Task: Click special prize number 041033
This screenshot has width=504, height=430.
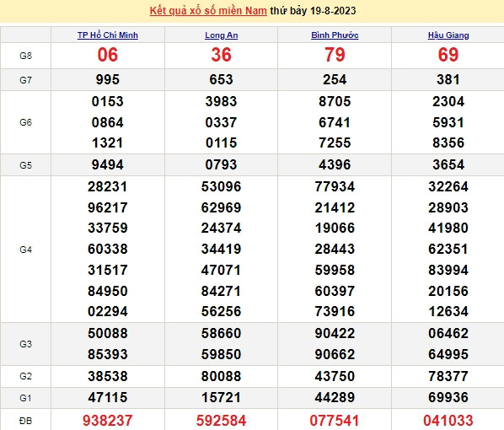Action: [x=448, y=421]
